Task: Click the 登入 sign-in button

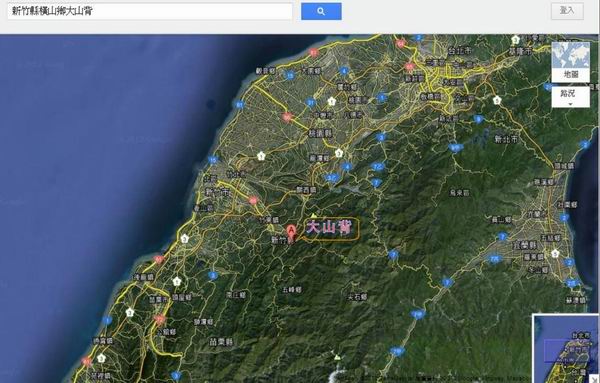Action: [567, 11]
